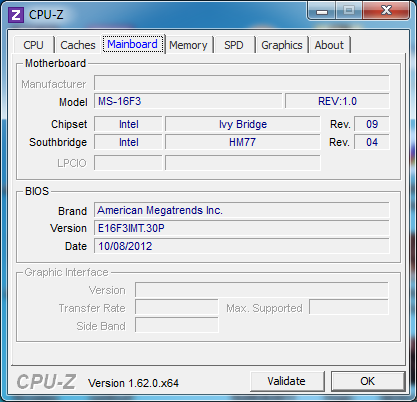This screenshot has height=402, width=417.
Task: Click the Graphic Interface Version field
Action: (x=262, y=290)
